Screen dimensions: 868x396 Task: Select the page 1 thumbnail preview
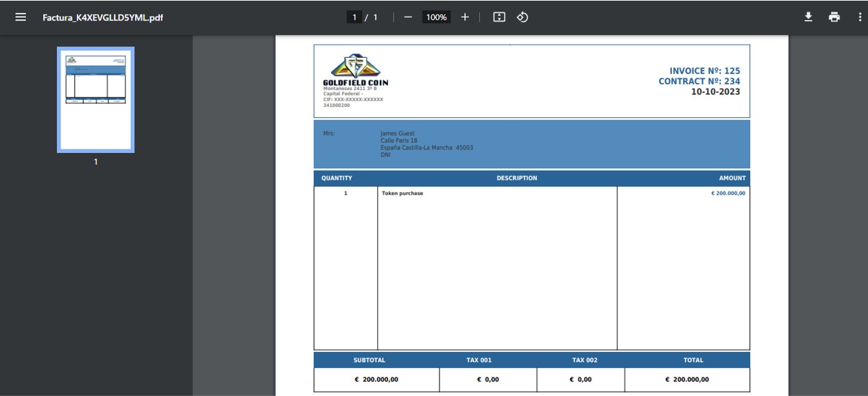click(95, 100)
